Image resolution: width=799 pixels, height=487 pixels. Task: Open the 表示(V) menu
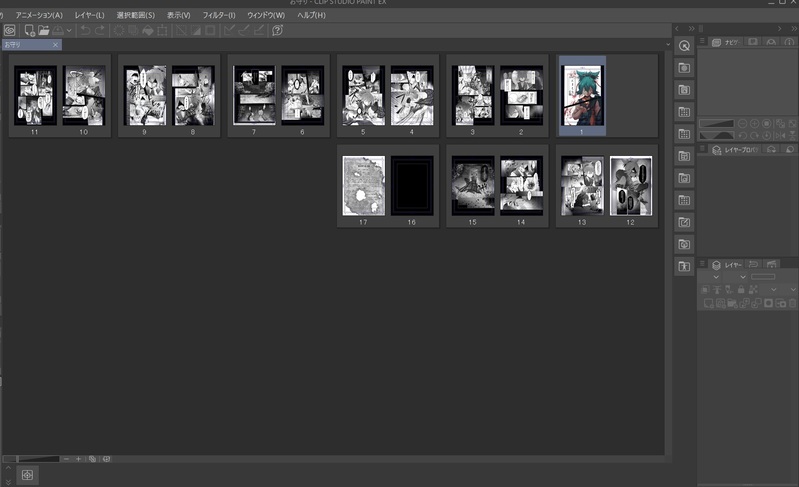click(178, 15)
